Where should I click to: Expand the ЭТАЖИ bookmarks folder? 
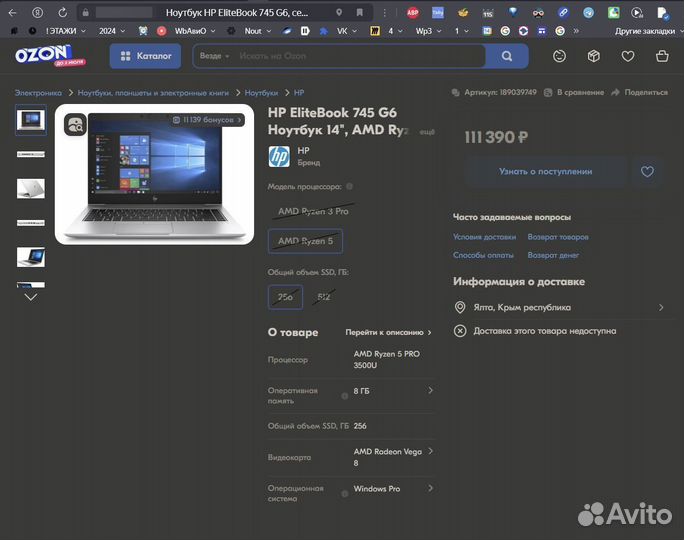tap(65, 31)
